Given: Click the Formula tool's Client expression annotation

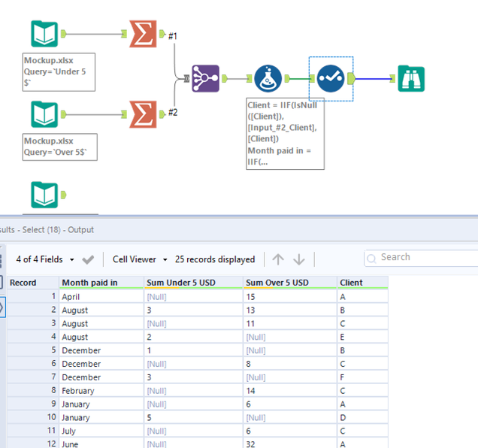Looking at the screenshot, I should click(x=285, y=134).
